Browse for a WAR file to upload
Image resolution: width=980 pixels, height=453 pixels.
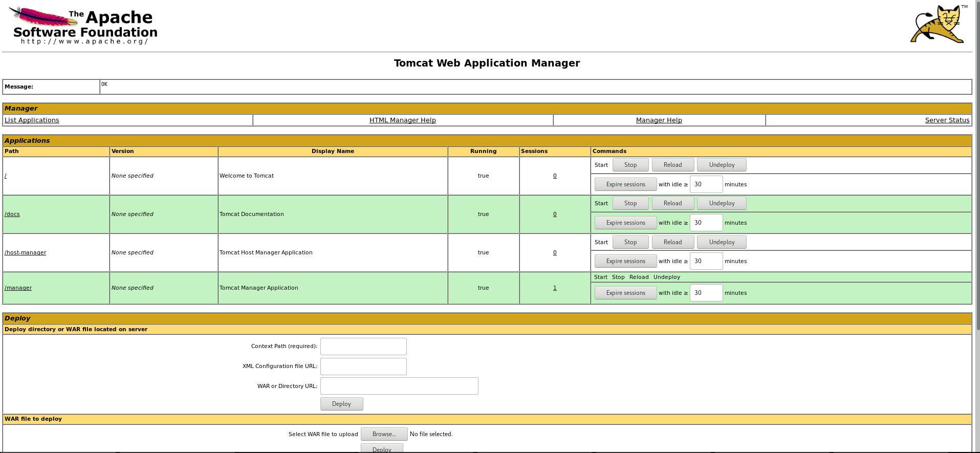[384, 434]
